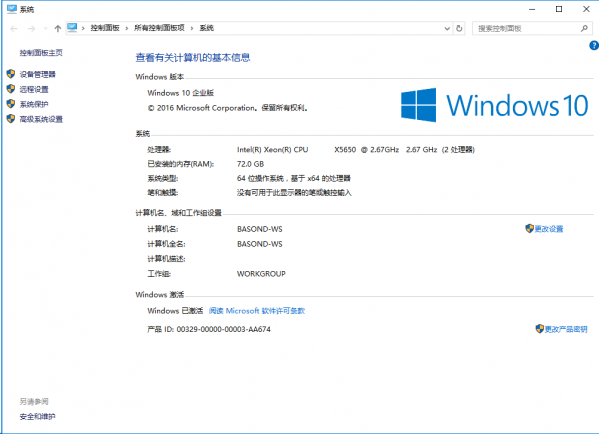Expand chevron after computer icon

point(83,28)
